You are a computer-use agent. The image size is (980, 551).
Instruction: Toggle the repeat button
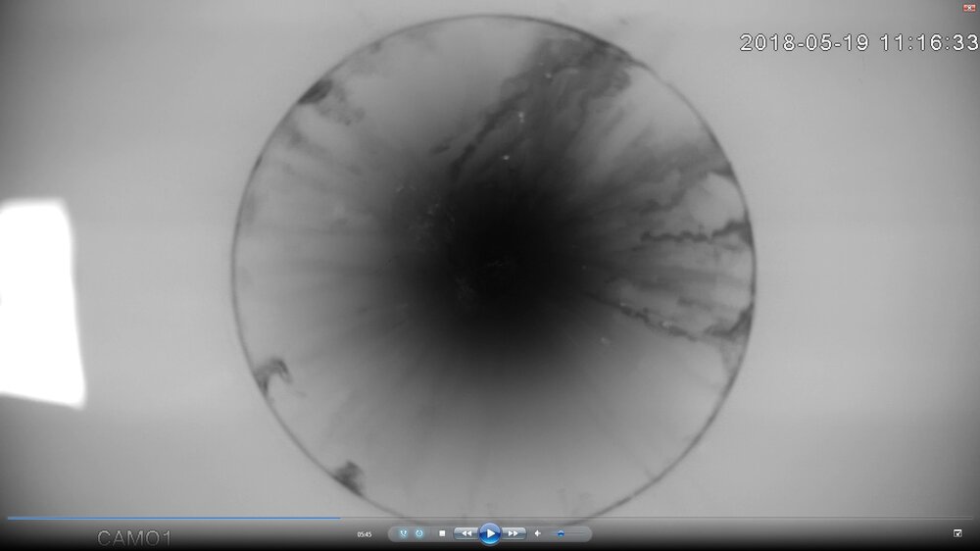pyautogui.click(x=418, y=533)
